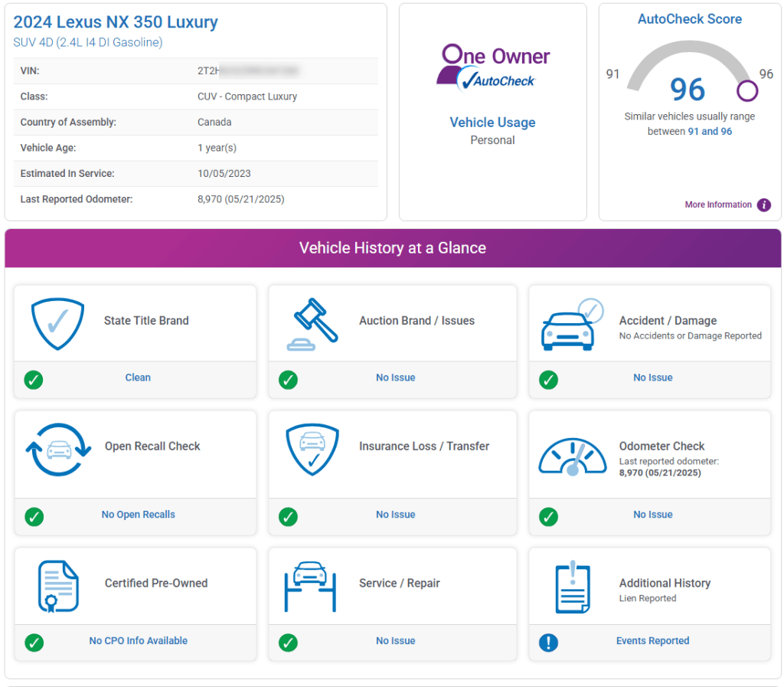Click the 91 and 96 score range text
Viewport: 784px width, 687px height.
pos(710,132)
